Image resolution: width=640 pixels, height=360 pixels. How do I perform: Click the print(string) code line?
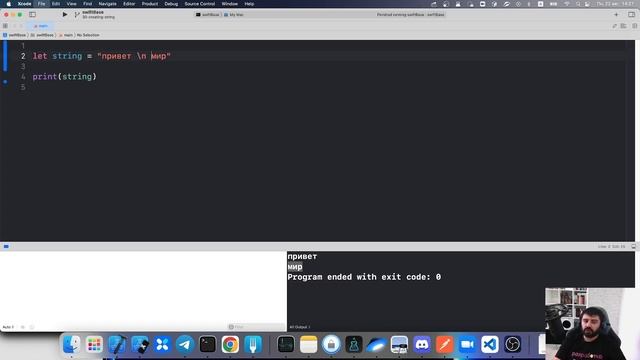(64, 77)
